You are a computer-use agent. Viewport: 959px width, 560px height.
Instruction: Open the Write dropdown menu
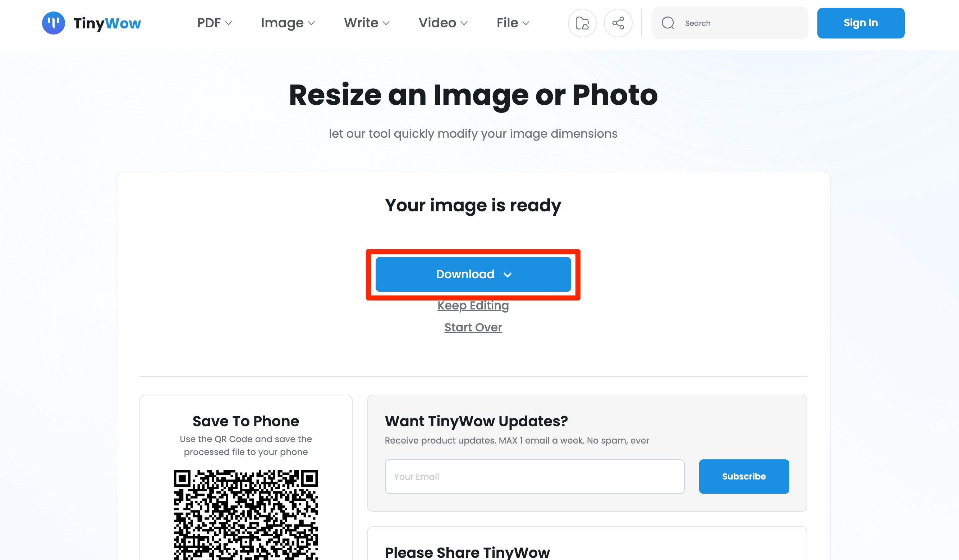(367, 23)
